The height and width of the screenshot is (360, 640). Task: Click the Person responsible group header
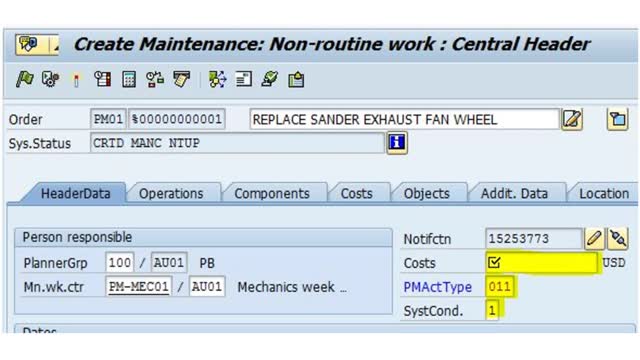tap(203, 238)
